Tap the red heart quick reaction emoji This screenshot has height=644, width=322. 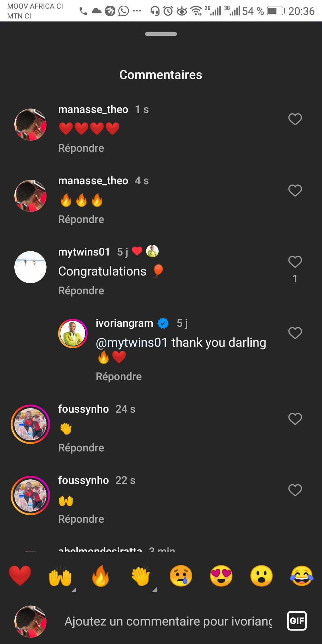click(x=20, y=576)
